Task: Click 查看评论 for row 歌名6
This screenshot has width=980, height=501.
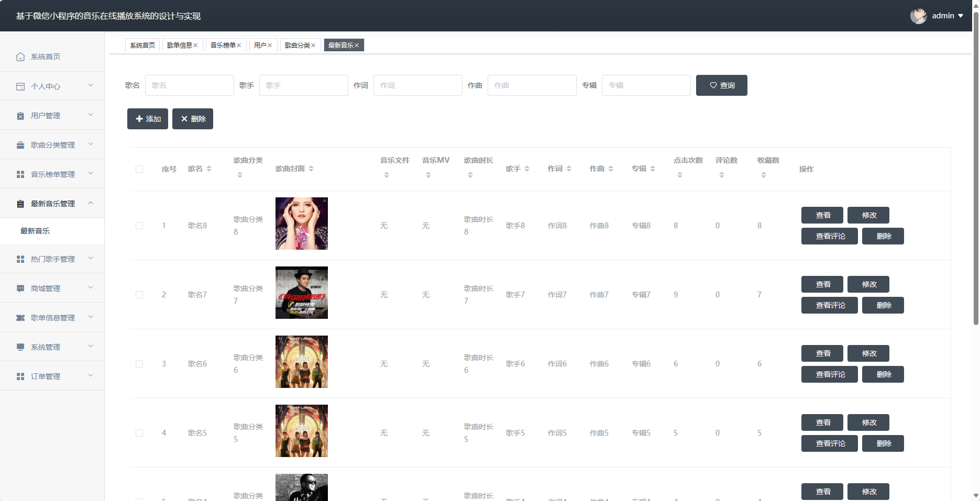Action: pyautogui.click(x=830, y=374)
